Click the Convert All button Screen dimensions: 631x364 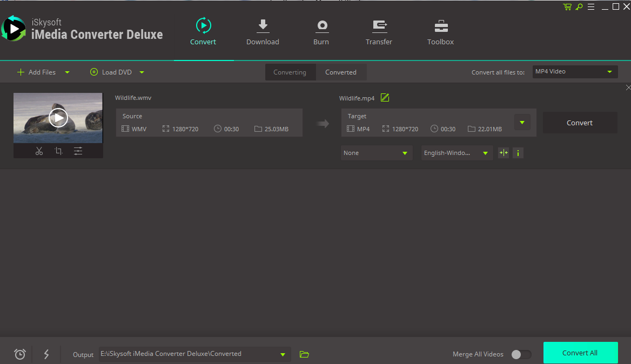[580, 352]
